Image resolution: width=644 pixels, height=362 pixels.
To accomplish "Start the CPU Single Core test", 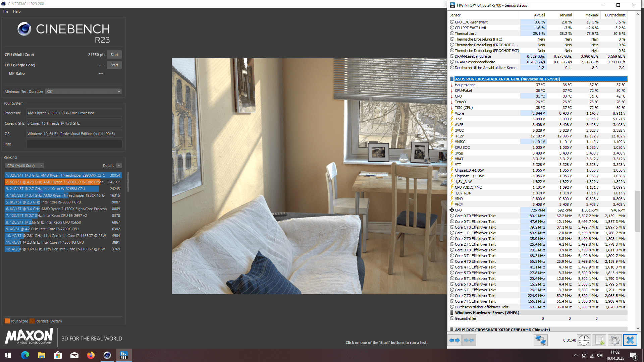I will (114, 65).
